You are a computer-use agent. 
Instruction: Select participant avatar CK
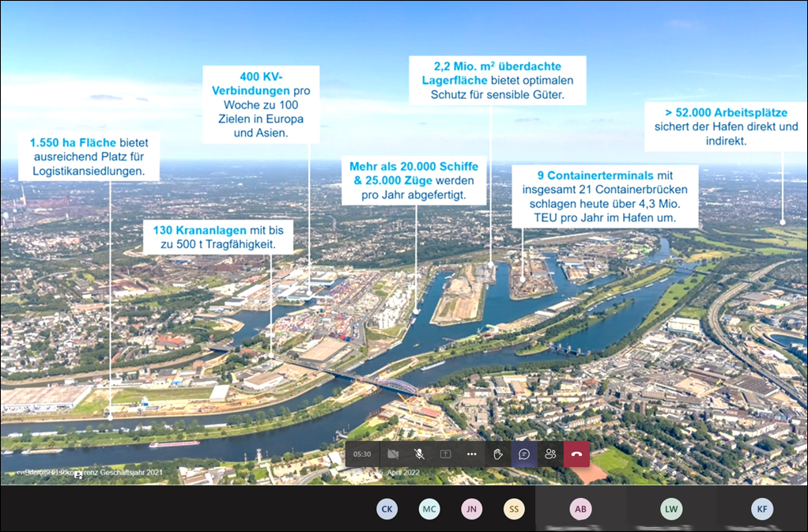[x=387, y=509]
